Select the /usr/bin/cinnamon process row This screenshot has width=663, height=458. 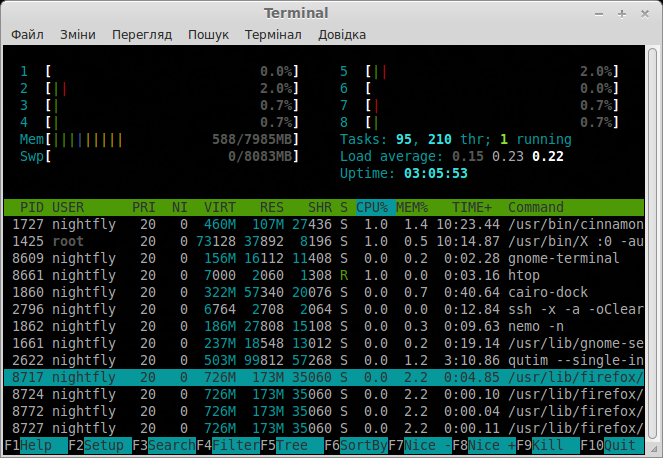point(324,224)
